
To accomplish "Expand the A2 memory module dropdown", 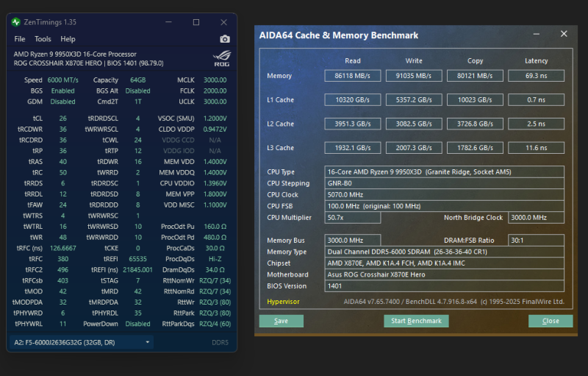I will [x=82, y=342].
